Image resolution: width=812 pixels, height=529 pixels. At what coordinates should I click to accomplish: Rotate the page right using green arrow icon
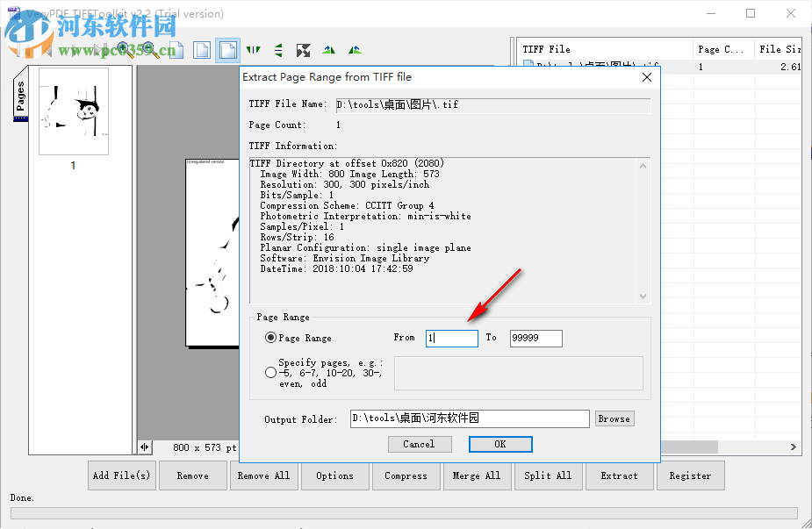pyautogui.click(x=354, y=50)
